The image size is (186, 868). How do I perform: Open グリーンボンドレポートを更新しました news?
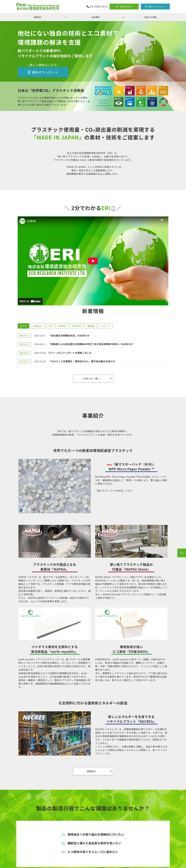pyautogui.click(x=70, y=353)
